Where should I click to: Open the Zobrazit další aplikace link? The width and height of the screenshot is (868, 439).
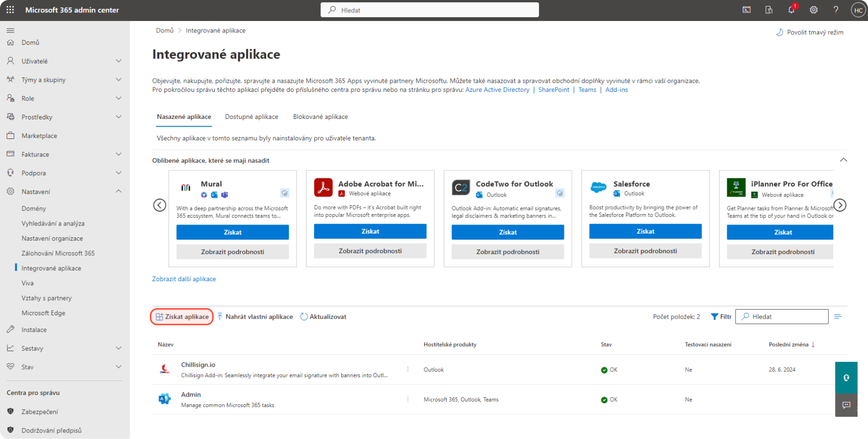click(x=184, y=279)
